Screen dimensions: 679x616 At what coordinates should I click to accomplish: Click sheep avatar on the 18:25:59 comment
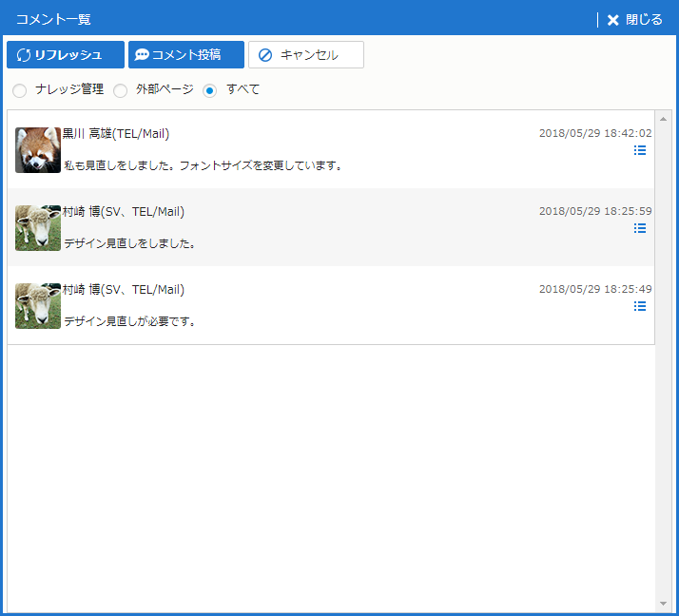pos(38,228)
